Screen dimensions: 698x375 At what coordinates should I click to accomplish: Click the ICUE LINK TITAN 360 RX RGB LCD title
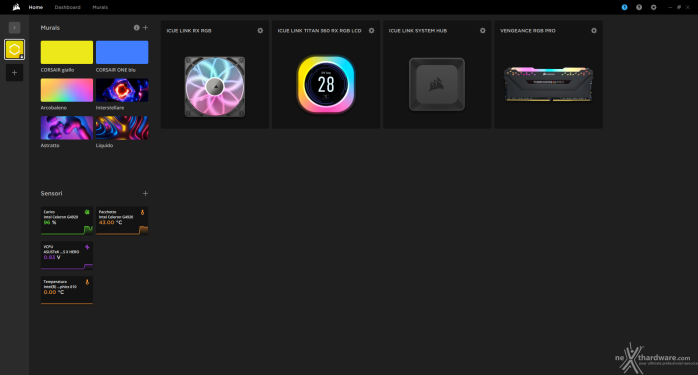320,31
